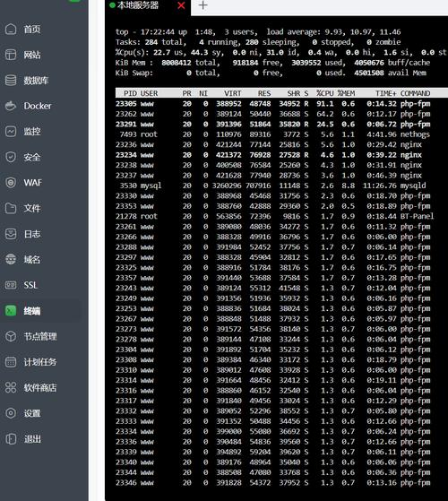Go to 数据库 page
Screen dimensions: 448x501
click(x=36, y=81)
